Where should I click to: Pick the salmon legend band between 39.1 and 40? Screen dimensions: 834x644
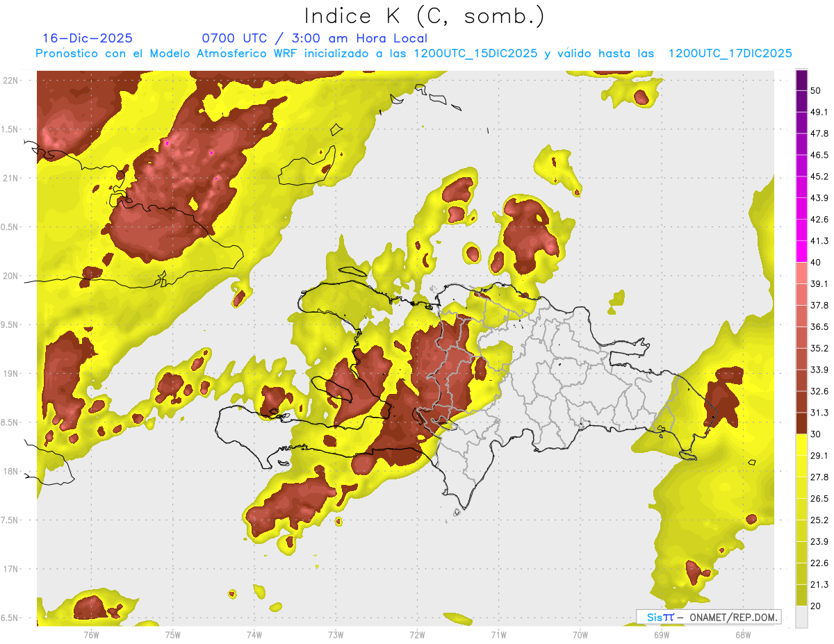(x=801, y=273)
